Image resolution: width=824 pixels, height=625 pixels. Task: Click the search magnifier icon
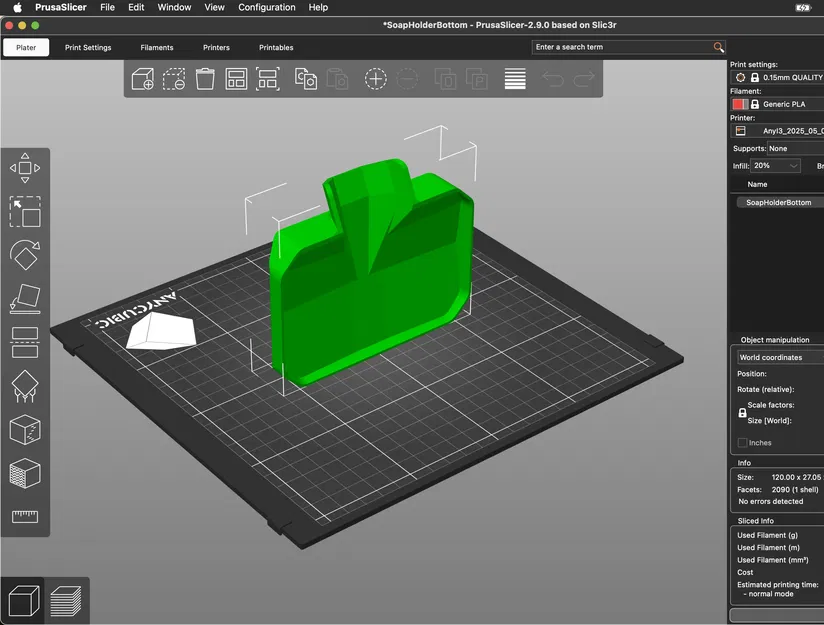point(718,47)
